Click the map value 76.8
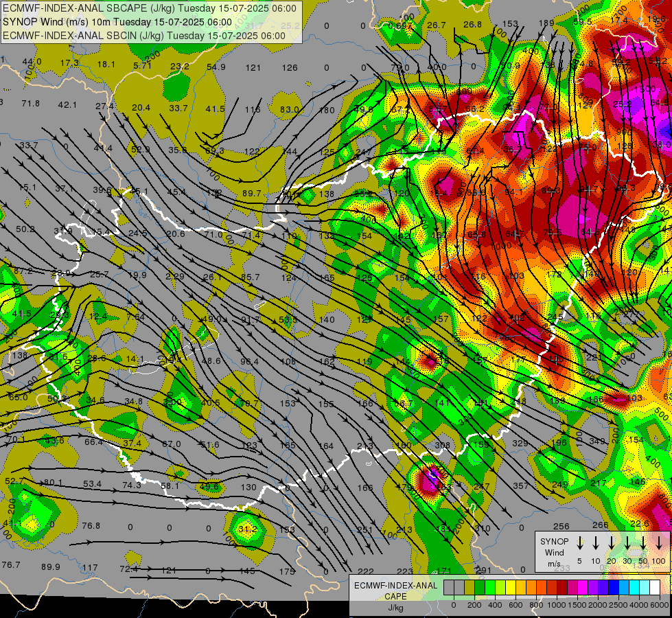This screenshot has height=618, width=672. (91, 525)
